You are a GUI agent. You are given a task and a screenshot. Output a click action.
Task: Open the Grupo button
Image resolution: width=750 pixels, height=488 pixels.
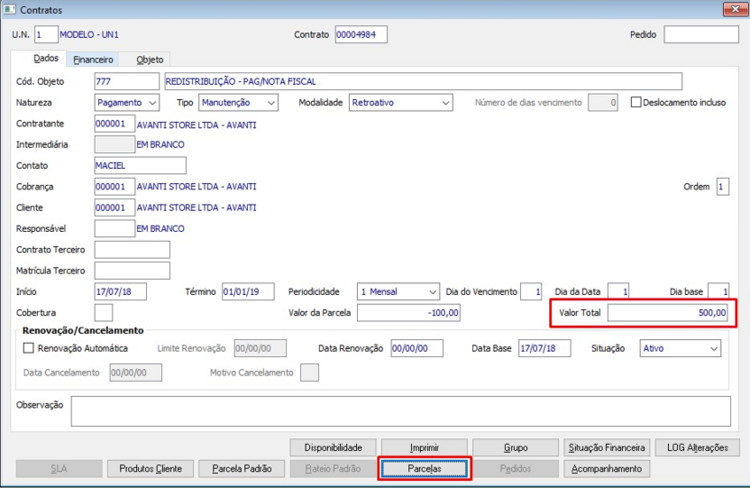pyautogui.click(x=516, y=447)
